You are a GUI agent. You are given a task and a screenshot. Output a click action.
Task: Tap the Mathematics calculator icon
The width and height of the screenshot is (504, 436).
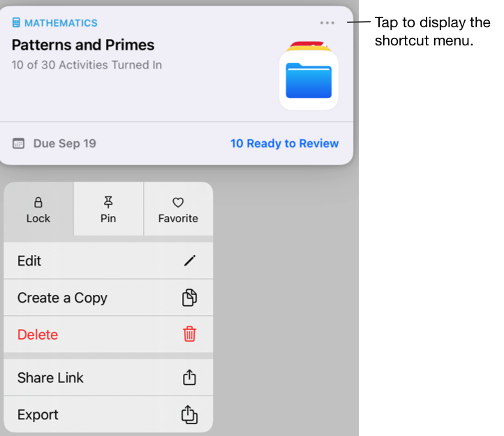point(17,23)
